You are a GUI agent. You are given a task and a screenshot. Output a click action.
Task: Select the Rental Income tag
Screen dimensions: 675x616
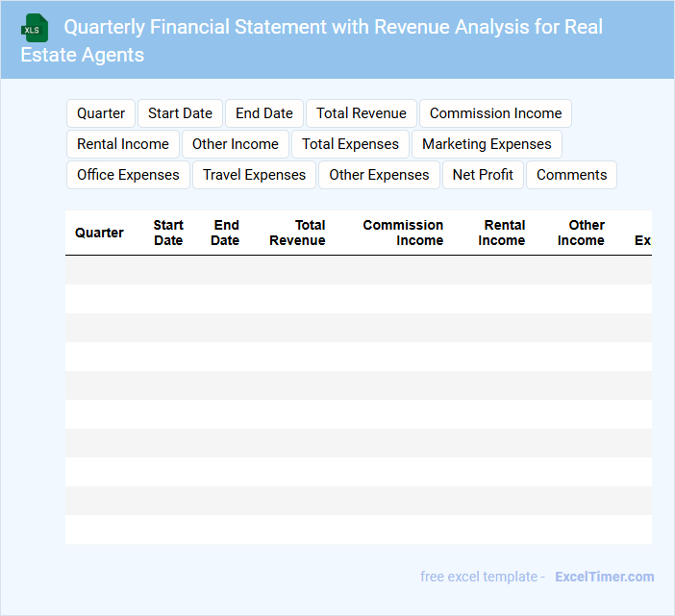click(x=123, y=144)
